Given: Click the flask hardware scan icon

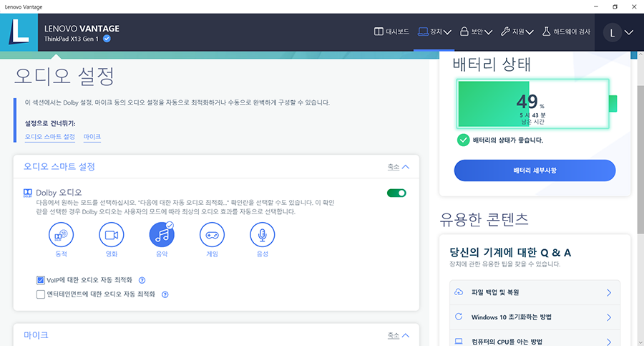Looking at the screenshot, I should point(546,32).
